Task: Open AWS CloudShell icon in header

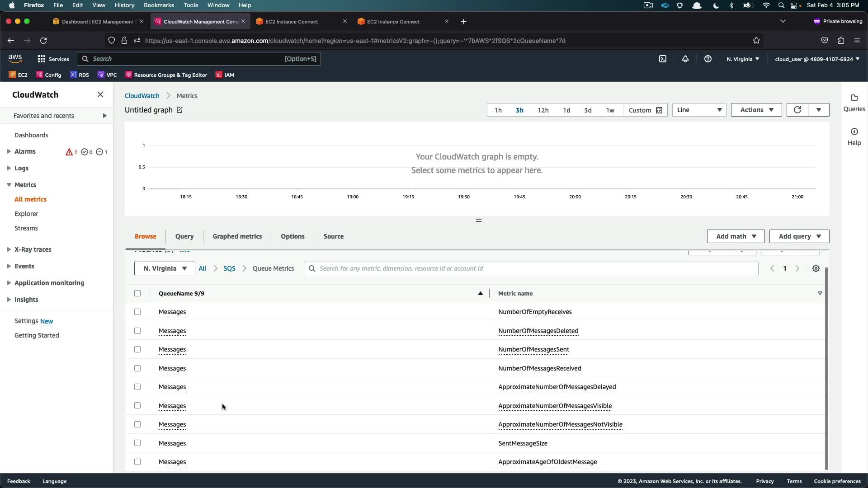Action: click(663, 59)
